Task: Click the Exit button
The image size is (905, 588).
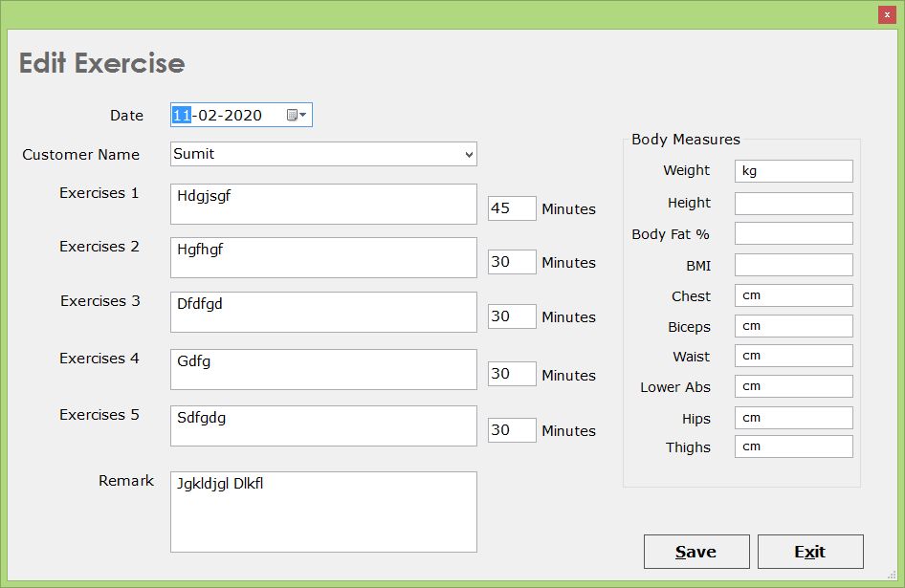Action: pyautogui.click(x=810, y=552)
